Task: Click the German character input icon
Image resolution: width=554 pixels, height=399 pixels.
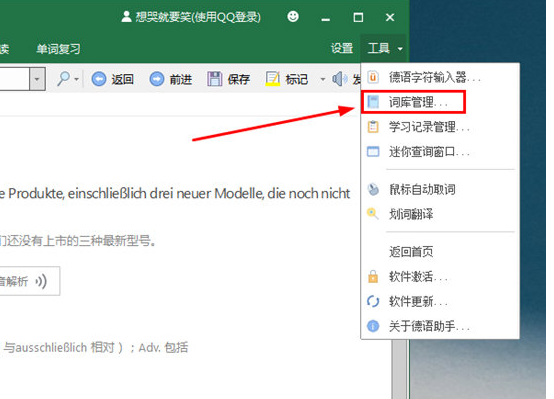Action: tap(373, 77)
